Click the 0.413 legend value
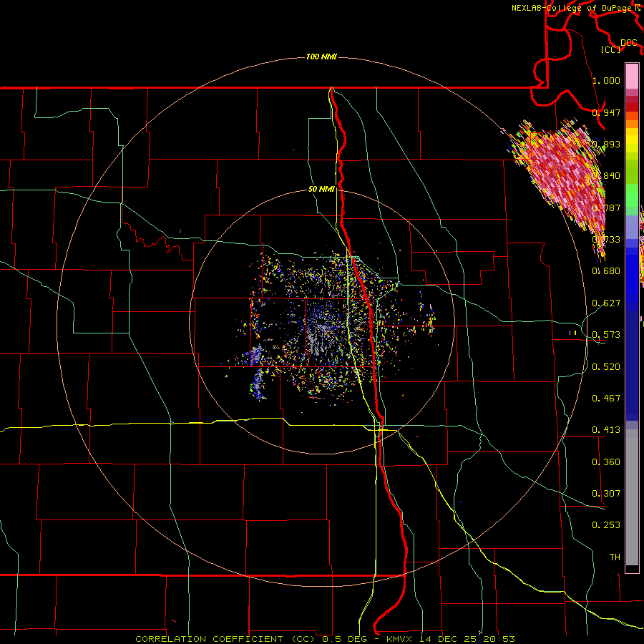Screen dimensions: 644x644 pyautogui.click(x=606, y=430)
